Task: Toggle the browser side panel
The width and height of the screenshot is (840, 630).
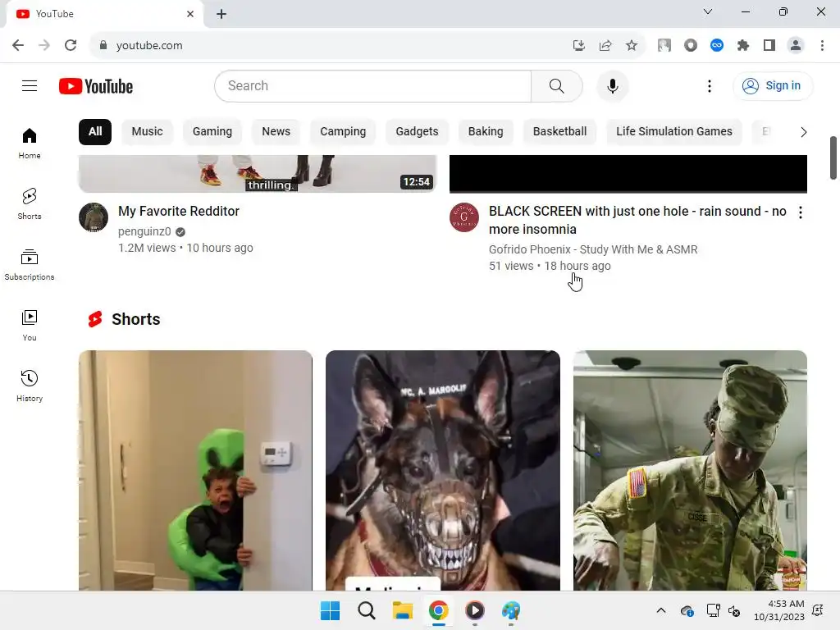Action: point(769,46)
